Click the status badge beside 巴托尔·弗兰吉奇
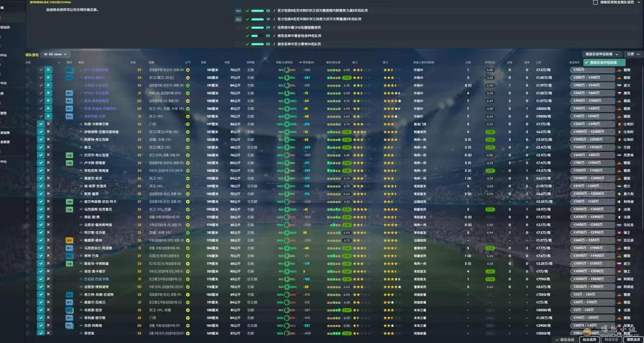Image resolution: width=644 pixels, height=343 pixels. [69, 155]
